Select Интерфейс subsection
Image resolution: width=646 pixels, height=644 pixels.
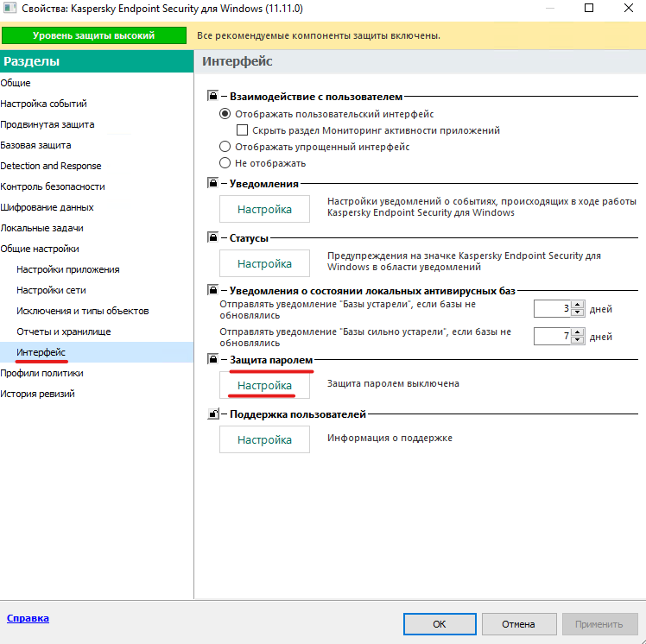pos(97,352)
